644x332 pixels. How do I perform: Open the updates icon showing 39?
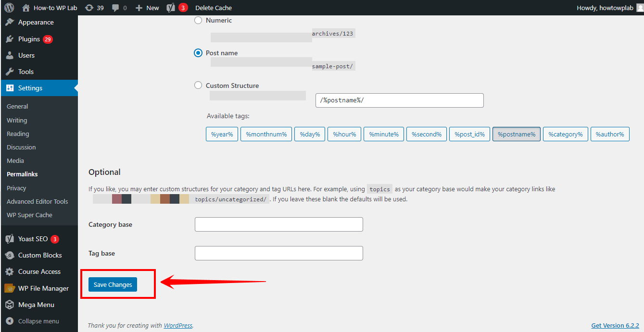click(89, 8)
